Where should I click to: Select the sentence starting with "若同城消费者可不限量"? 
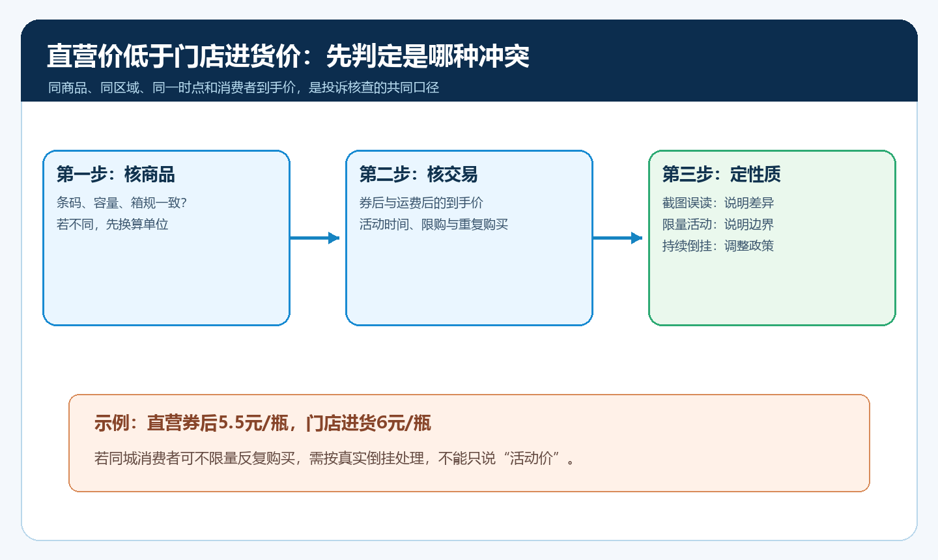(x=335, y=458)
